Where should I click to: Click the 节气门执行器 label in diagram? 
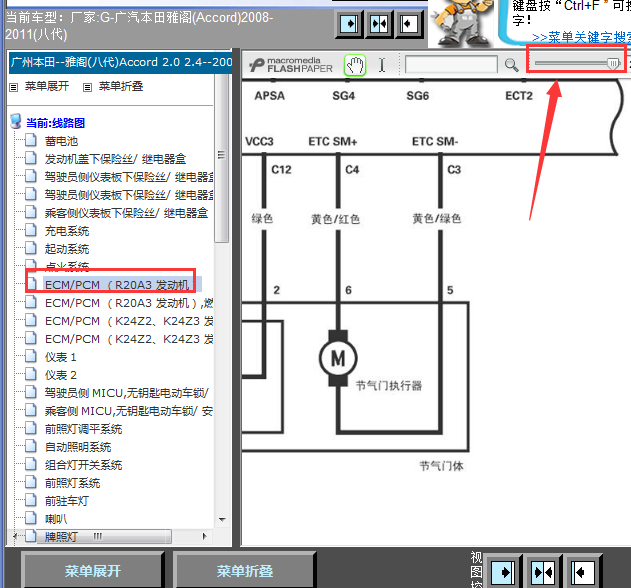click(389, 386)
